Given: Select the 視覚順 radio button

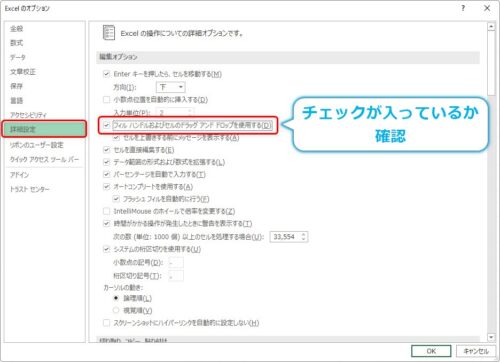Looking at the screenshot, I should point(116,310).
